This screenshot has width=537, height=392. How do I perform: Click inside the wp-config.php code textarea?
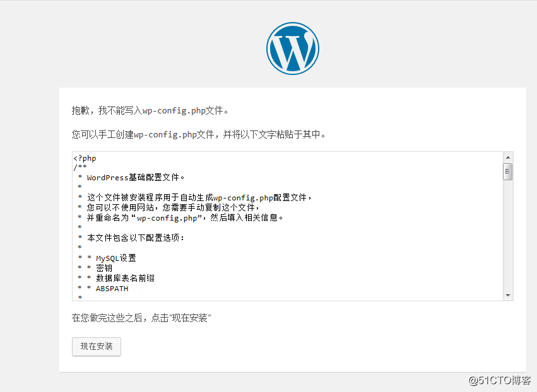(x=288, y=226)
